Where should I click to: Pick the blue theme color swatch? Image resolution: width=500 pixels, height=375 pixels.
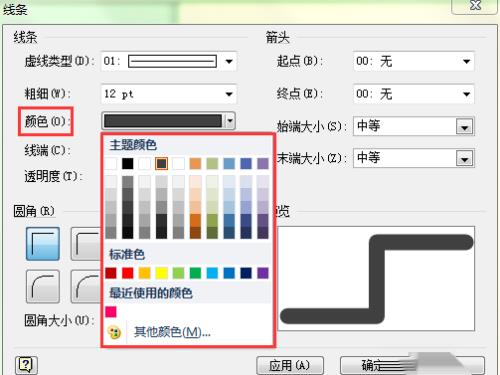(246, 164)
